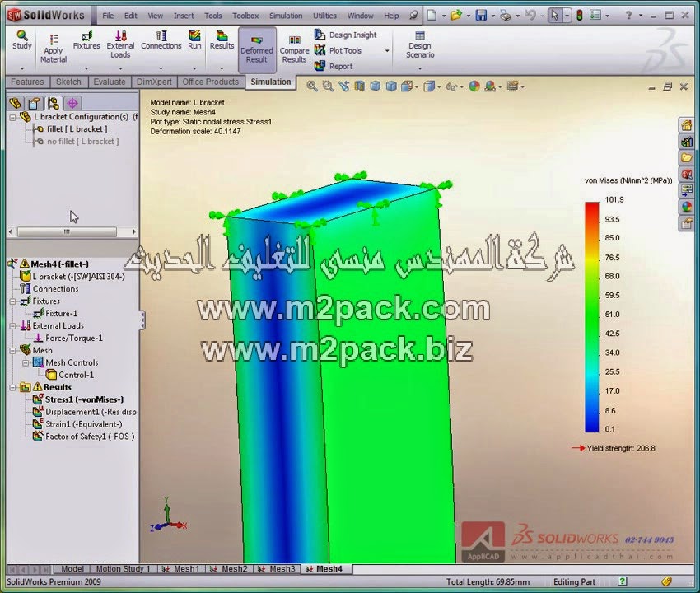Open the Connections tool
Screen dimensions: 700x593
click(x=161, y=40)
